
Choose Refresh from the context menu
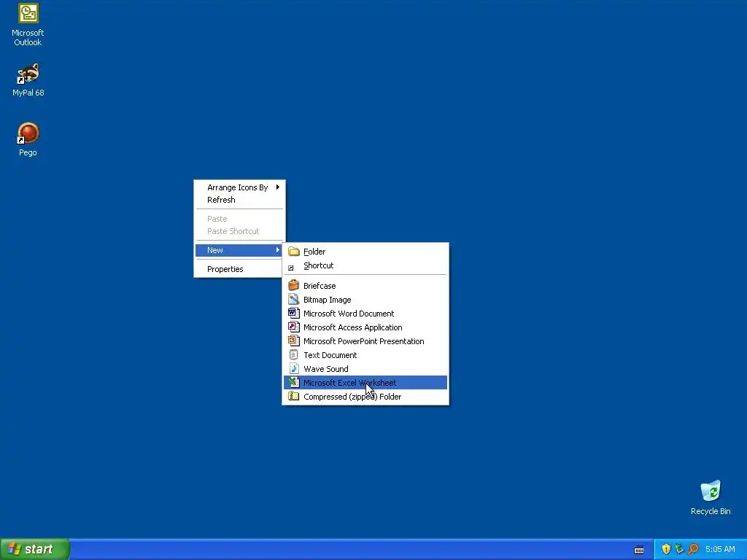coord(240,200)
